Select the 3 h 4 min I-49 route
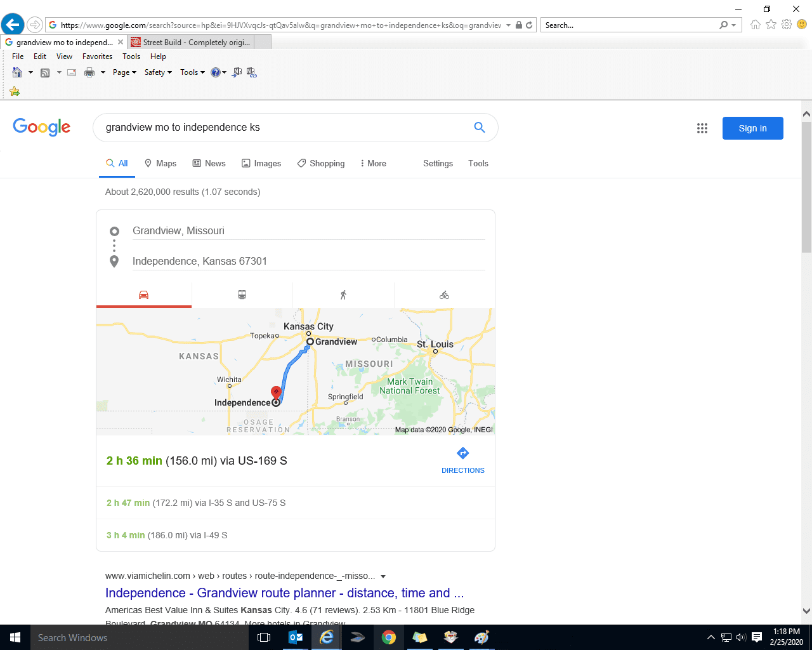The width and height of the screenshot is (812, 650). pos(296,535)
